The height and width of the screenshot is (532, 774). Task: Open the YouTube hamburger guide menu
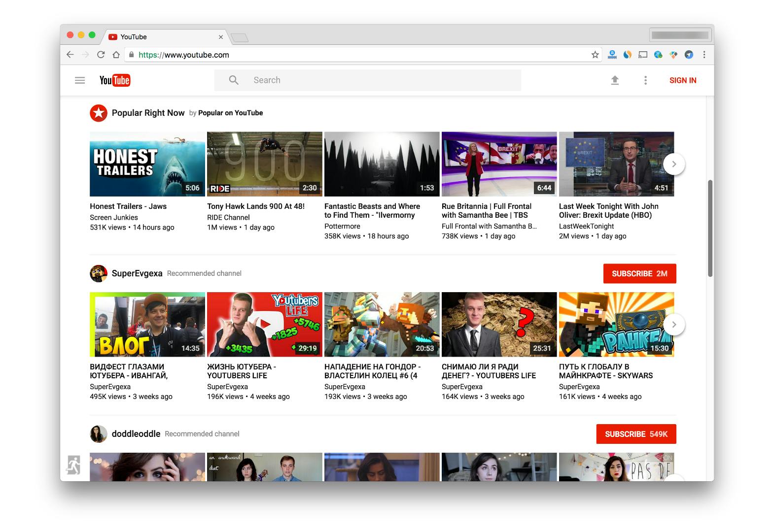80,80
